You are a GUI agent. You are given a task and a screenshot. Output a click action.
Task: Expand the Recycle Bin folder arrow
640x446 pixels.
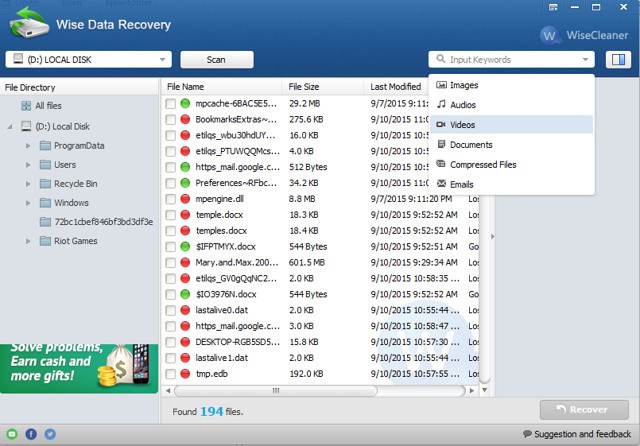coord(28,184)
